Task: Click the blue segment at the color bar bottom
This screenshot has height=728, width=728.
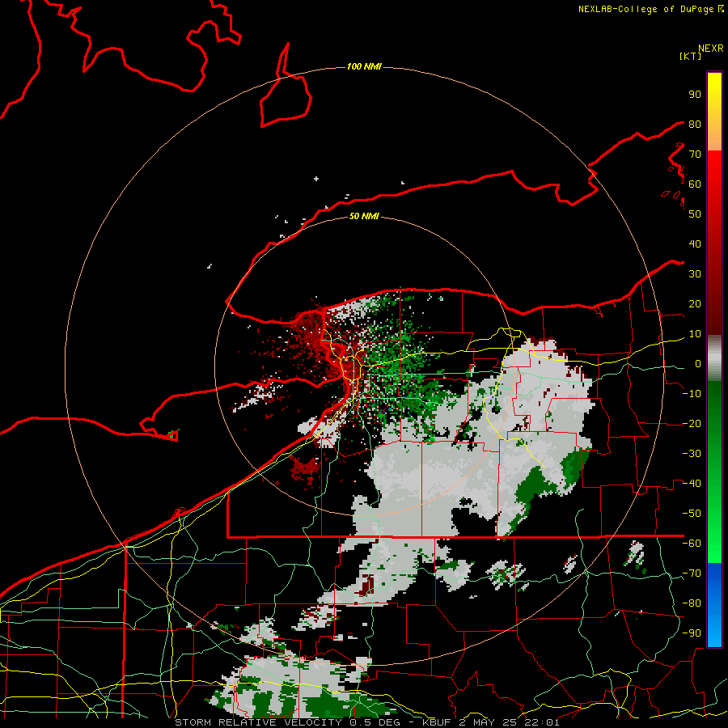Action: tap(714, 605)
